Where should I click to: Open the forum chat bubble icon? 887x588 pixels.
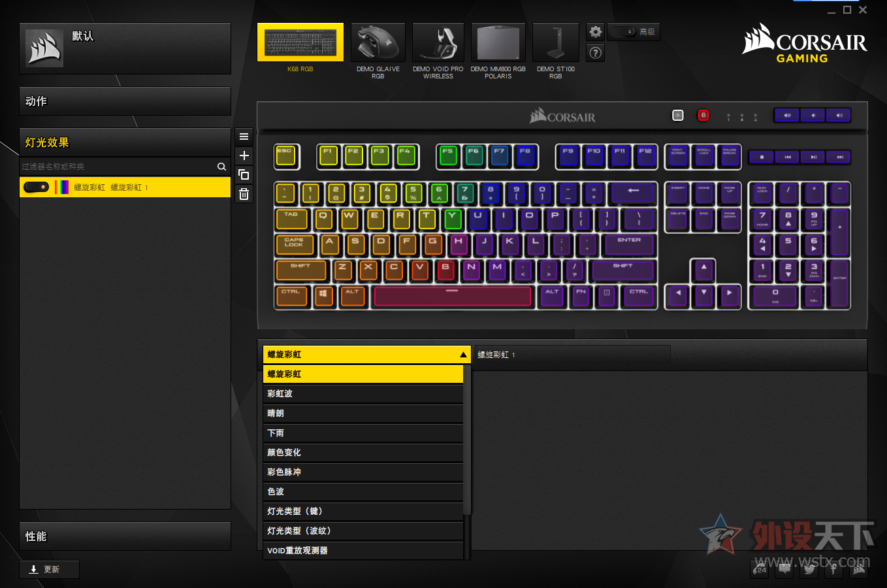(x=784, y=569)
